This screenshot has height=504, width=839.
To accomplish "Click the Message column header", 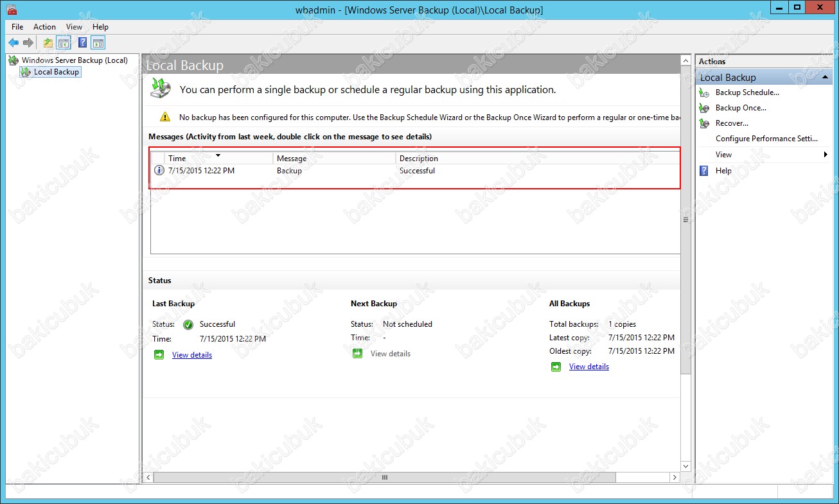I will point(334,158).
